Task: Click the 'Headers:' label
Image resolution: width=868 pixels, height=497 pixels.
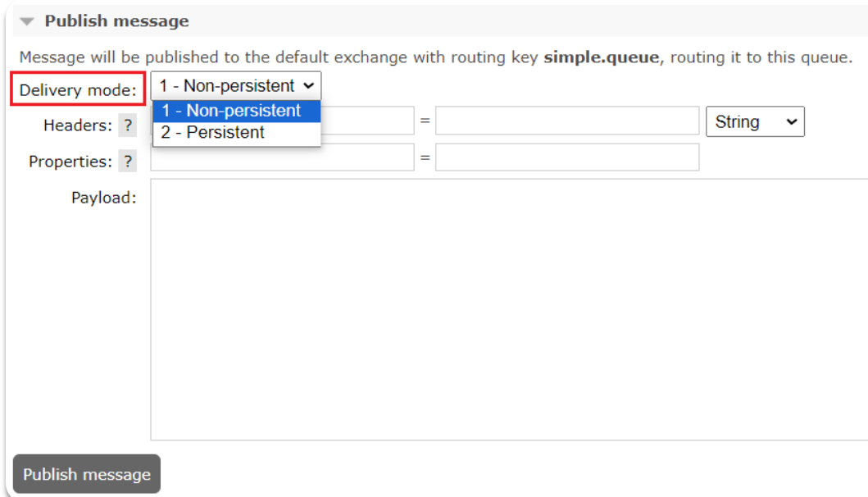Action: (78, 125)
